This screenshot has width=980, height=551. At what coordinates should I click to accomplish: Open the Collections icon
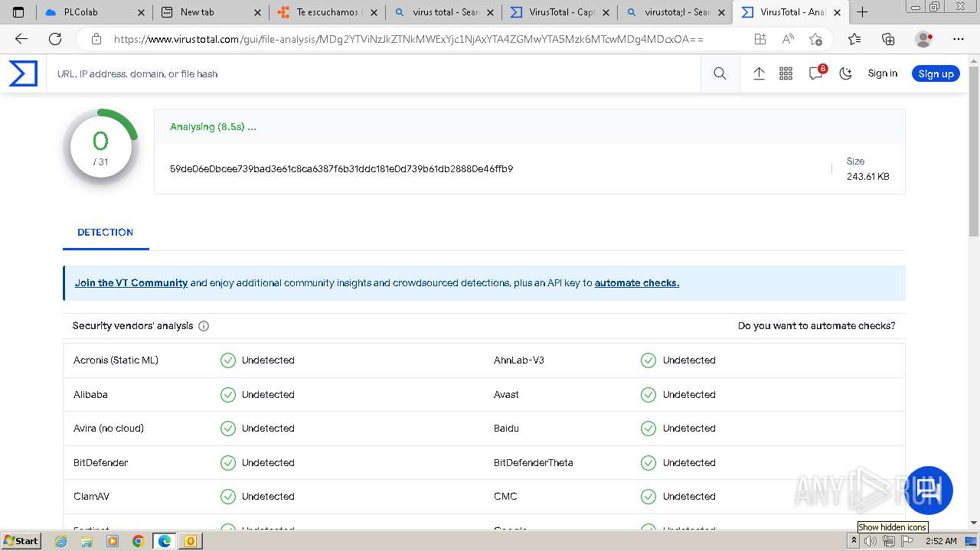click(x=888, y=39)
